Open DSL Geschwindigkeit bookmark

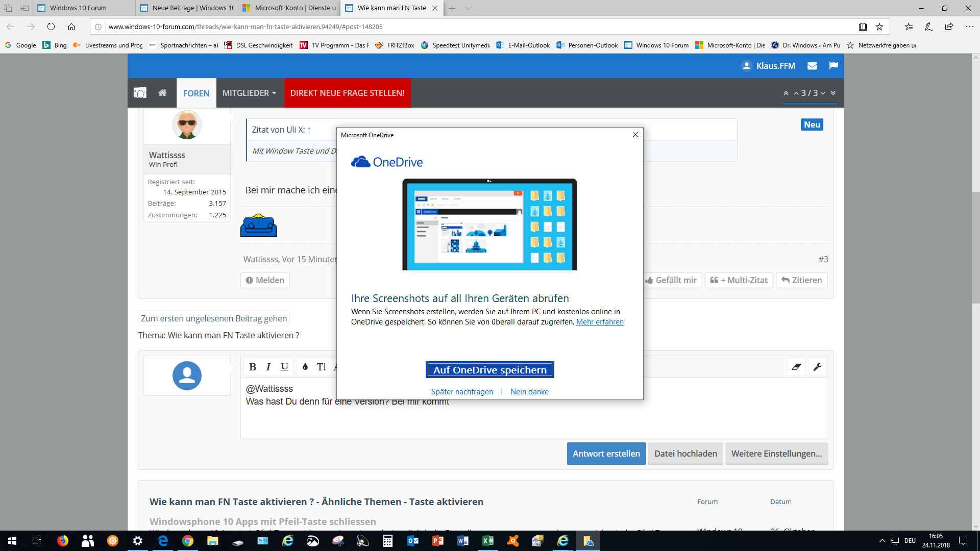pyautogui.click(x=258, y=45)
